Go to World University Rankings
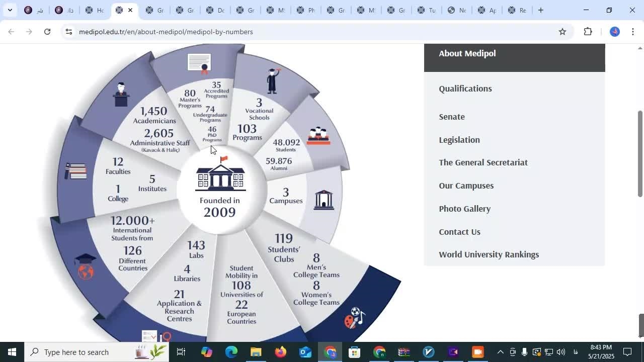Viewport: 644px width, 362px height. pyautogui.click(x=489, y=254)
